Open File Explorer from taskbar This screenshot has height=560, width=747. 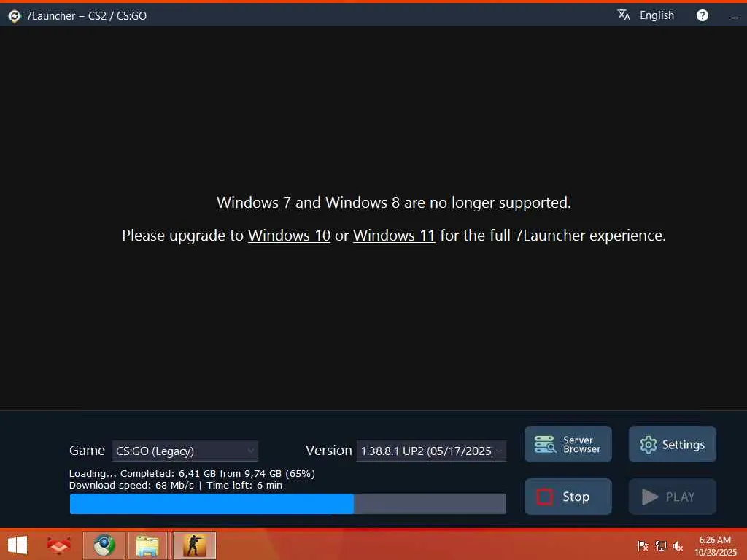[147, 545]
